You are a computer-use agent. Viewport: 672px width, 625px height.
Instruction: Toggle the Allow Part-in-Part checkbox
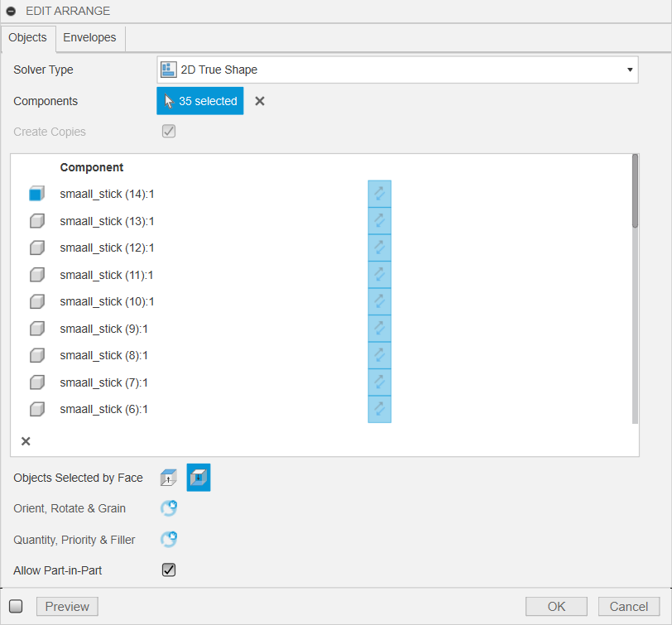click(x=169, y=570)
